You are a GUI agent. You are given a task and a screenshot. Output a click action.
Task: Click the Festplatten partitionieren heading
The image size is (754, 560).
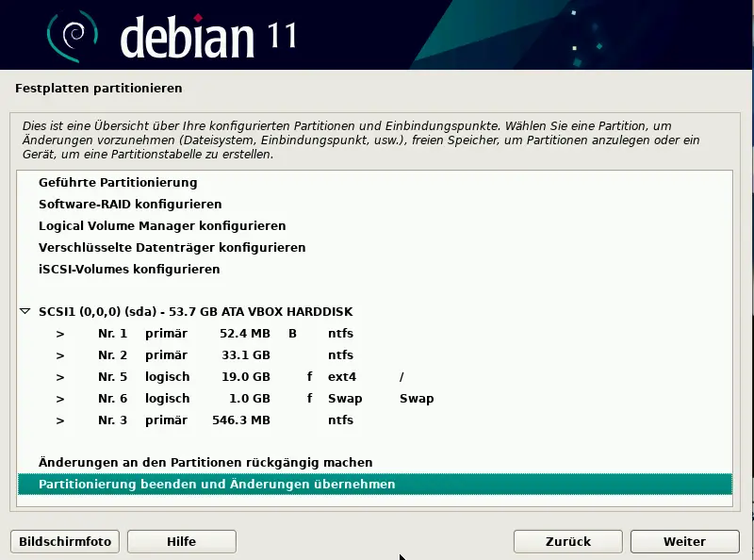coord(99,88)
